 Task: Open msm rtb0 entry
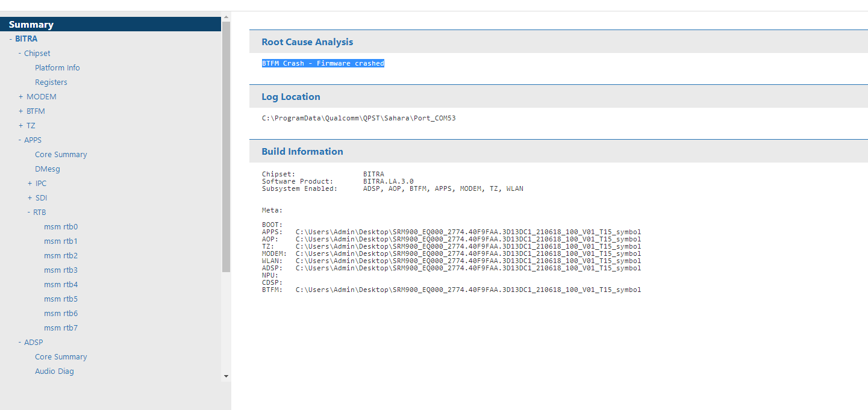pos(61,226)
